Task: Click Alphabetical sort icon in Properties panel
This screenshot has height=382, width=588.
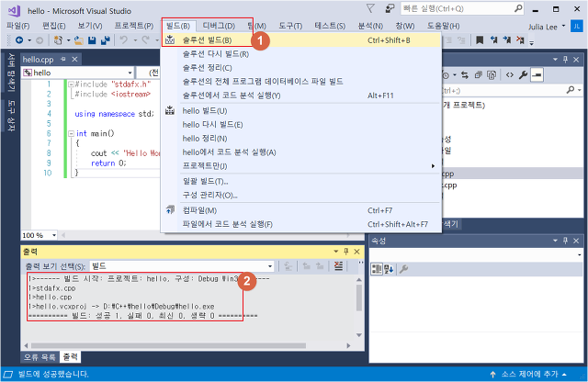Action: (x=389, y=269)
